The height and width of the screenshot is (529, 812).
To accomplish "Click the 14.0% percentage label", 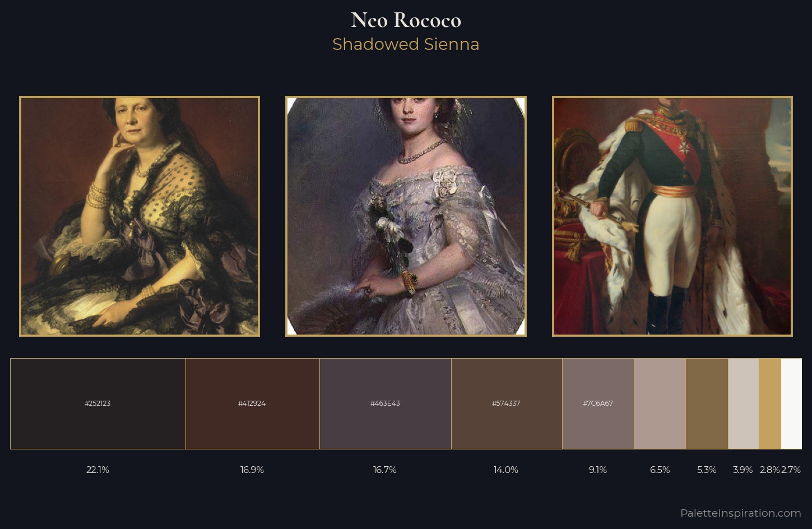I will (506, 470).
